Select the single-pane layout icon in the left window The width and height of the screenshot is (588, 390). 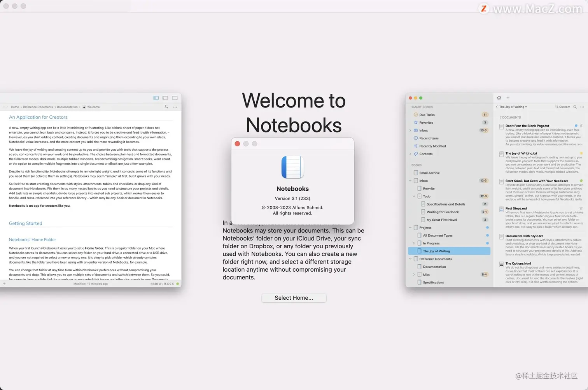point(175,98)
